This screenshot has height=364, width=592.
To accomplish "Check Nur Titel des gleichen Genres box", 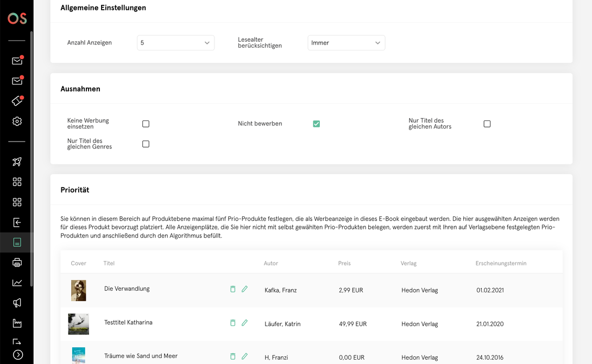I will (x=146, y=144).
